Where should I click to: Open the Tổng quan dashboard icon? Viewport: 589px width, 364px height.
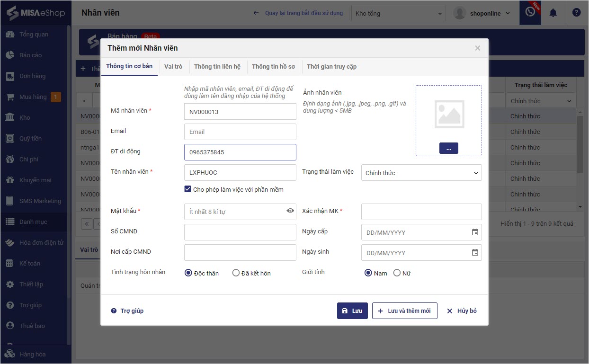(10, 35)
